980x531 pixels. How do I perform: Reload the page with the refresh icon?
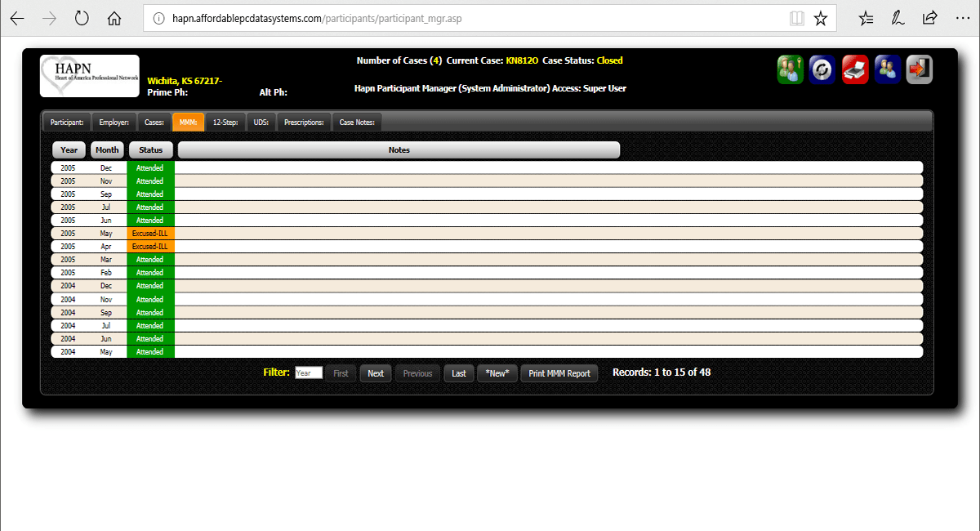point(82,17)
